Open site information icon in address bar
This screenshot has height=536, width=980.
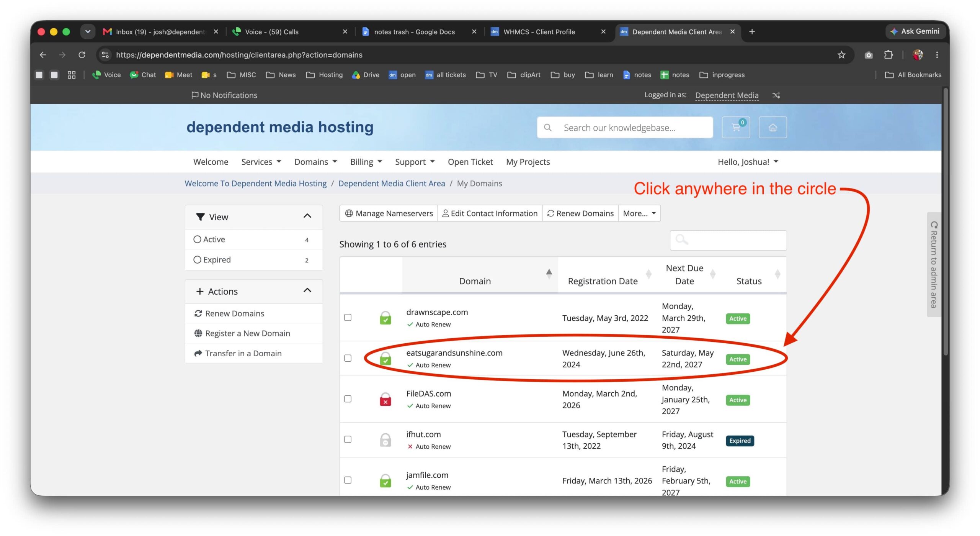pos(105,55)
